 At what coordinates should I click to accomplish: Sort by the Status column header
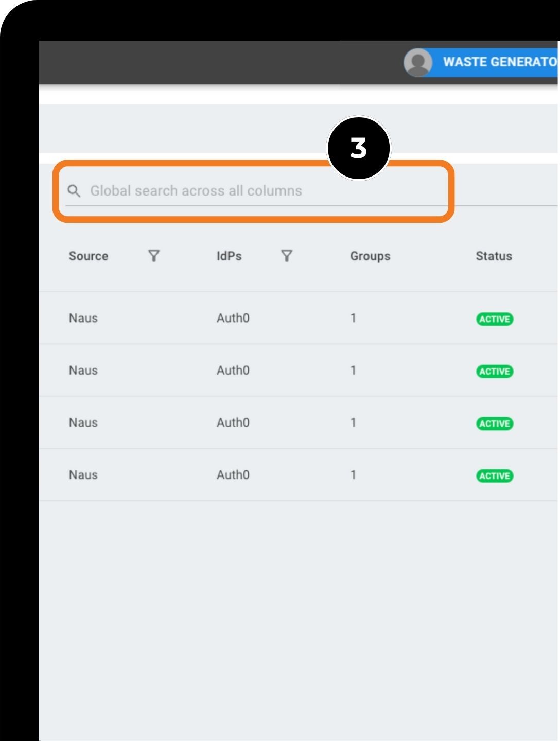coord(494,256)
